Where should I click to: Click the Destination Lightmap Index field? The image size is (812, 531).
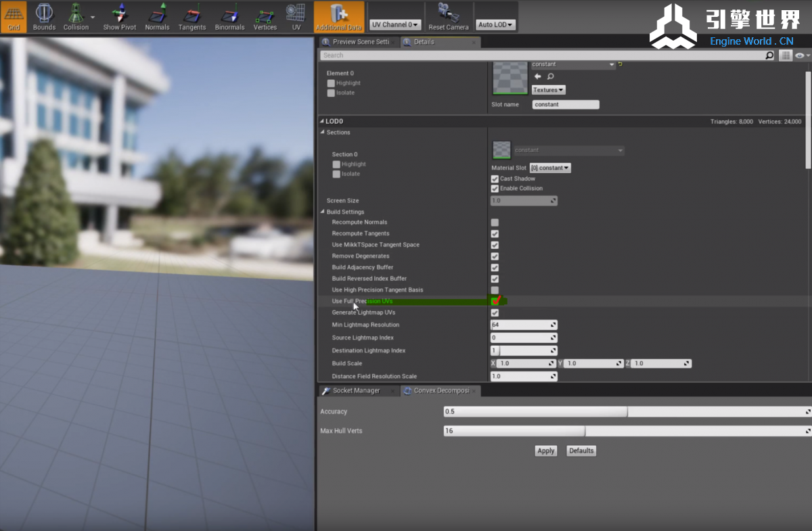point(524,350)
